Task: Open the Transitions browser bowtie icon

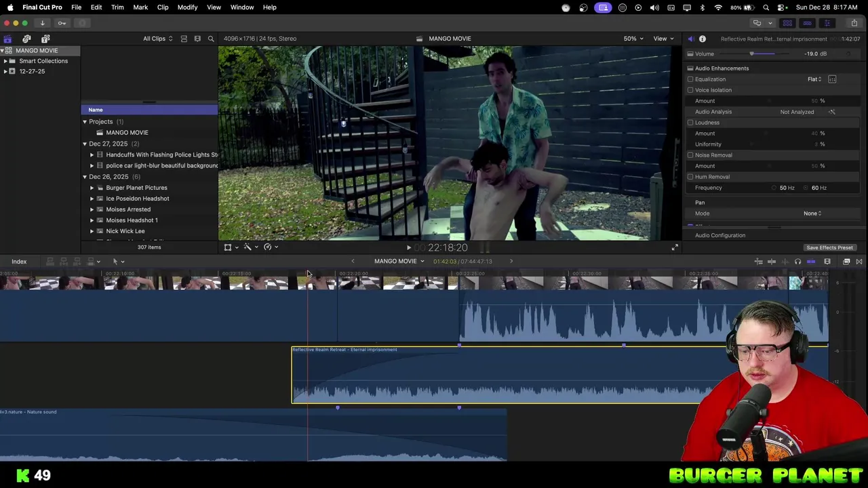Action: tap(859, 262)
